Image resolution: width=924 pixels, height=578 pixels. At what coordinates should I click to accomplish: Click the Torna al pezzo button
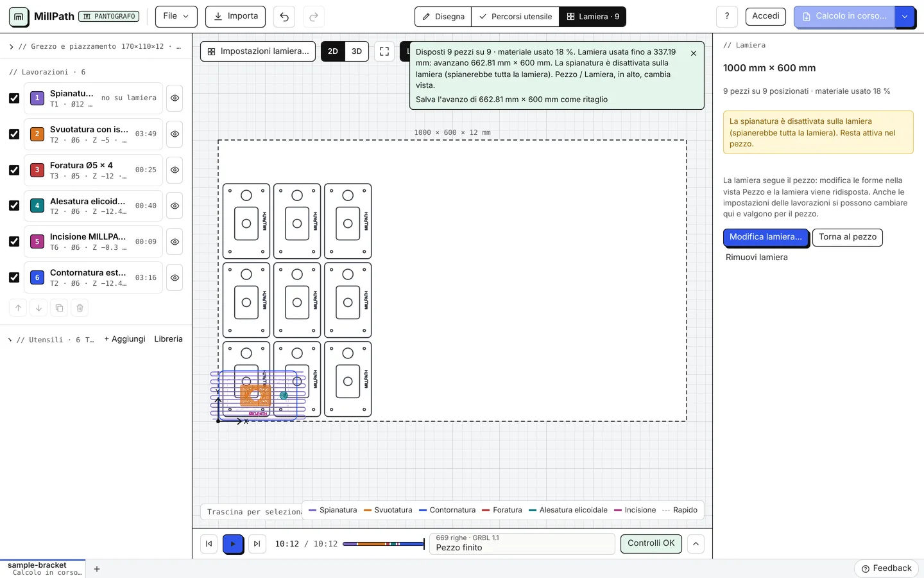[x=848, y=237]
